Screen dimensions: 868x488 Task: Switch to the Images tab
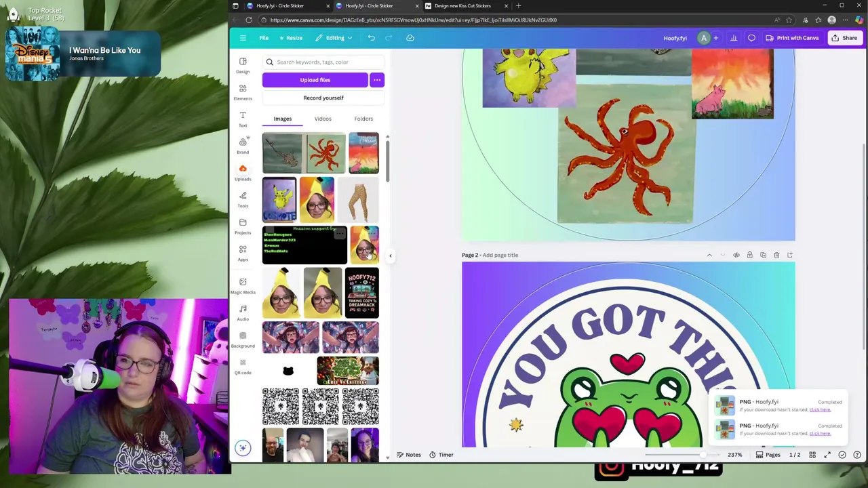(283, 119)
